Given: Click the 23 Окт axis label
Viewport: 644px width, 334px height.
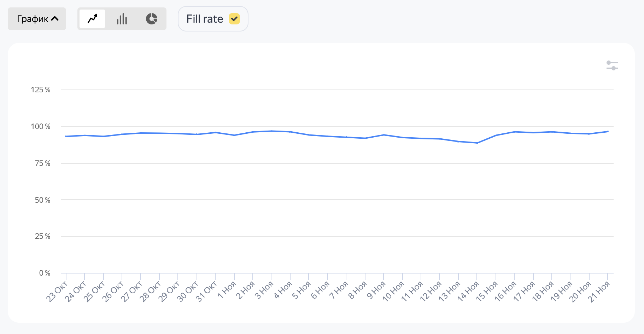Looking at the screenshot, I should pos(57,292).
